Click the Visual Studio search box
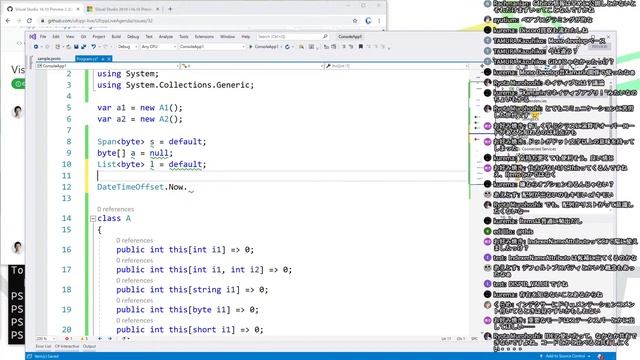The height and width of the screenshot is (360, 640). (293, 36)
